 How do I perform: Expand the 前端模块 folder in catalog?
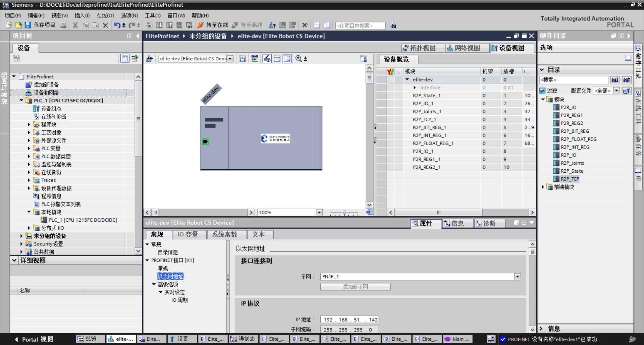[543, 187]
